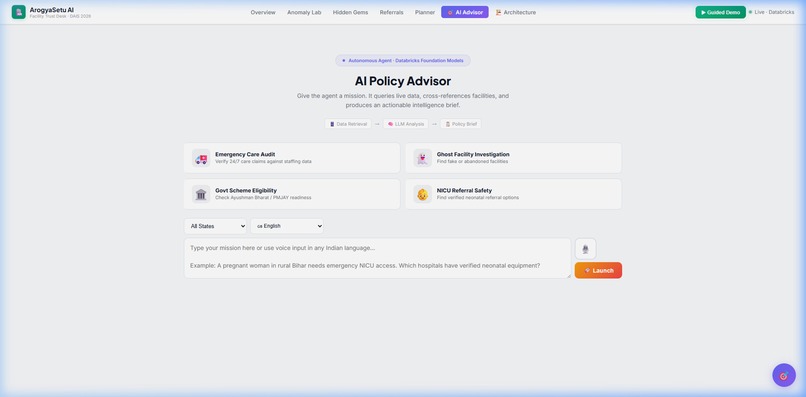Grab the textarea resize handle corner

pyautogui.click(x=568, y=276)
